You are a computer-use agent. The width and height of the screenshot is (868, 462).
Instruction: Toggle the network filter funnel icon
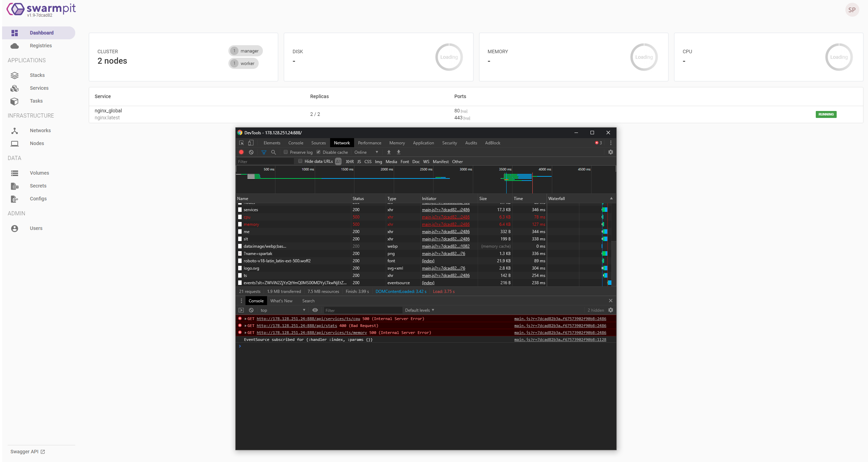(x=264, y=152)
